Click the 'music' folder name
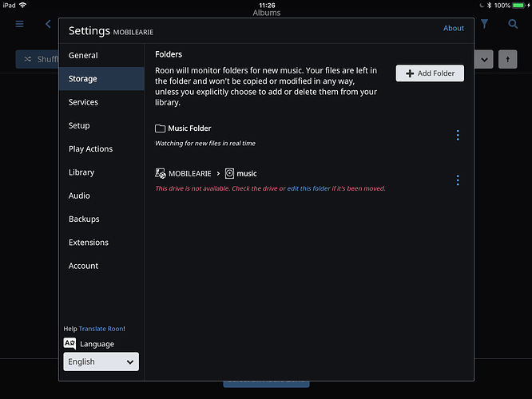This screenshot has width=532, height=399. tap(247, 174)
